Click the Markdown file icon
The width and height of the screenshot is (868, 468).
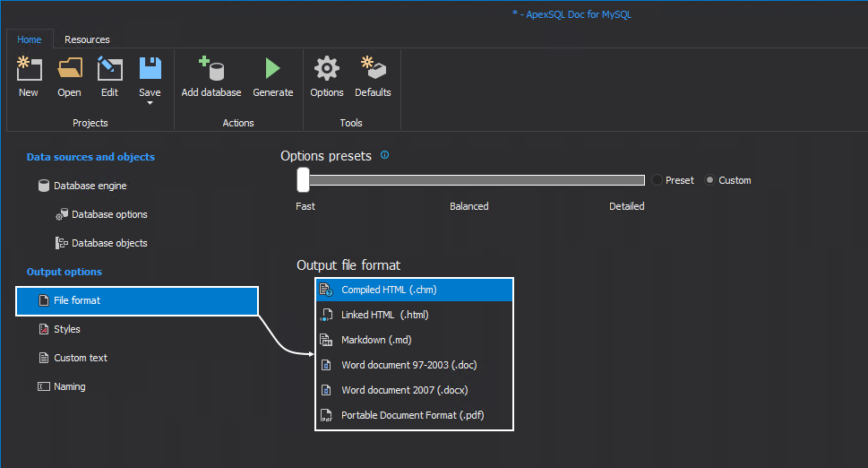click(326, 340)
